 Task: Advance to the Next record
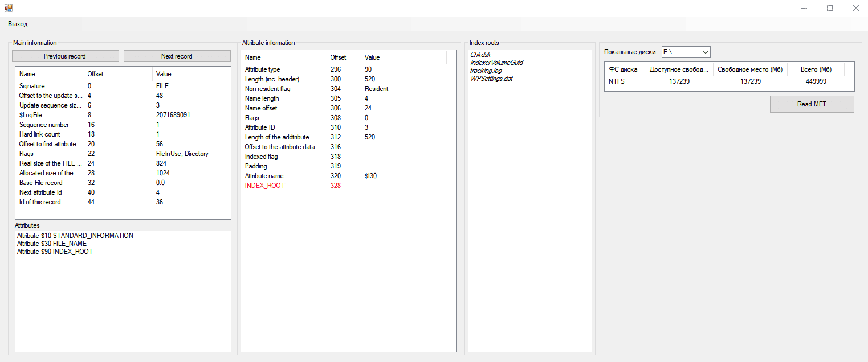point(177,56)
